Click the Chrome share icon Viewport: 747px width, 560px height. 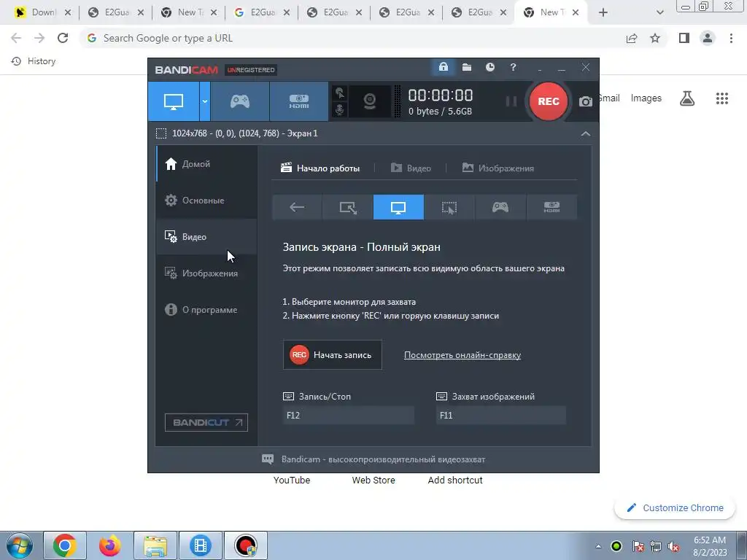pos(632,38)
